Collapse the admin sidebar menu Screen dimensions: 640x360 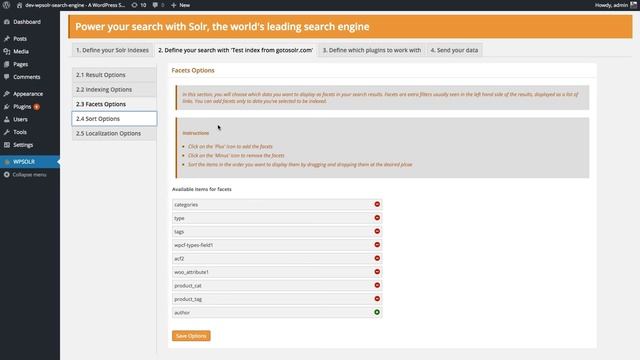(29, 175)
